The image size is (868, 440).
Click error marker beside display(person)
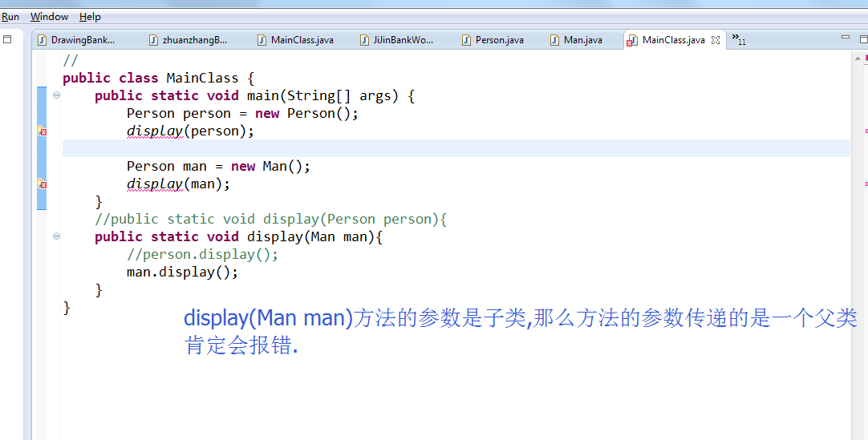[42, 131]
